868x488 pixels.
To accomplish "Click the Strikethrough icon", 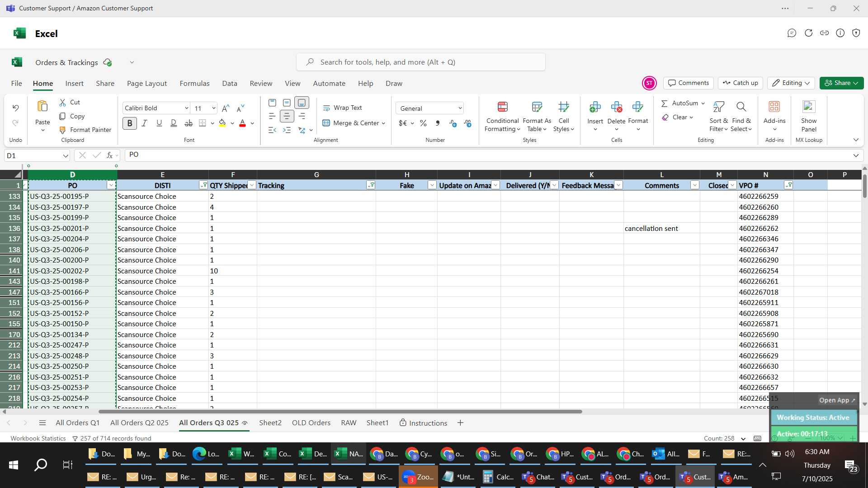I will point(189,123).
